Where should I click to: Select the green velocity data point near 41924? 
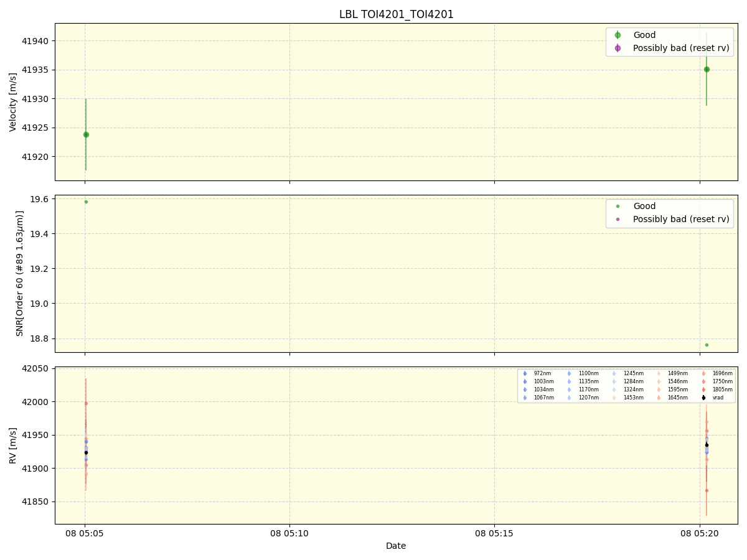point(86,134)
